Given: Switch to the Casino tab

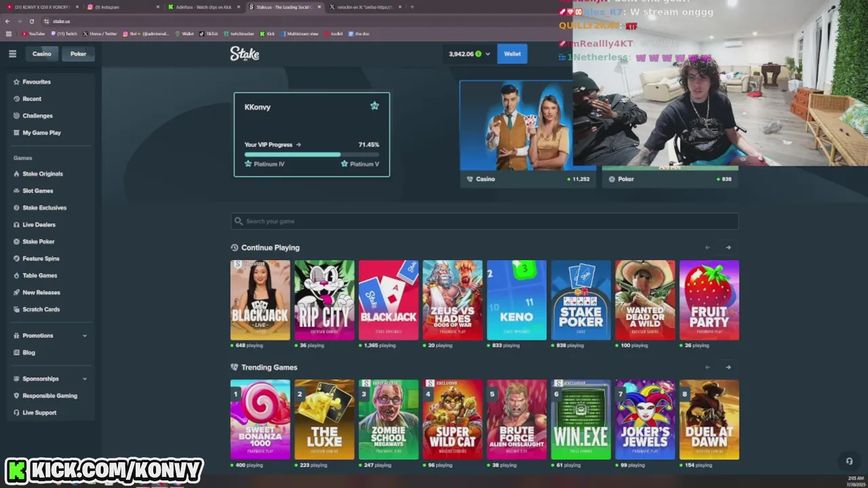Looking at the screenshot, I should [x=41, y=54].
